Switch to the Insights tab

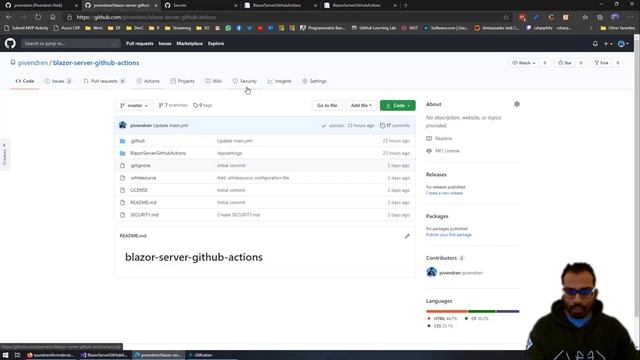tap(279, 81)
